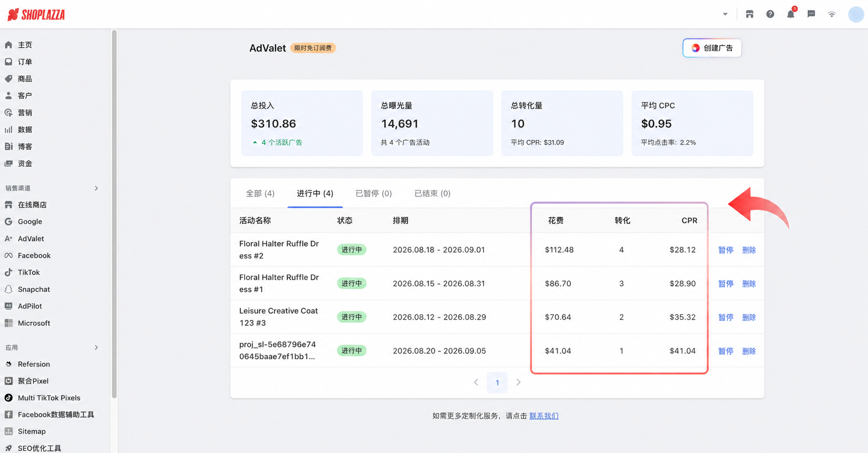Open 商品 products tag icon
The width and height of the screenshot is (868, 453).
9,79
